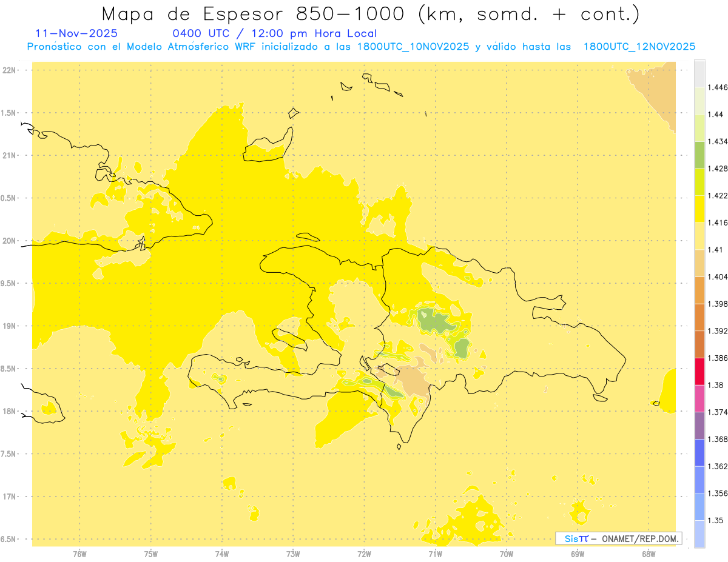The width and height of the screenshot is (728, 562).
Task: Click colorbar value 1.362
Action: (718, 466)
